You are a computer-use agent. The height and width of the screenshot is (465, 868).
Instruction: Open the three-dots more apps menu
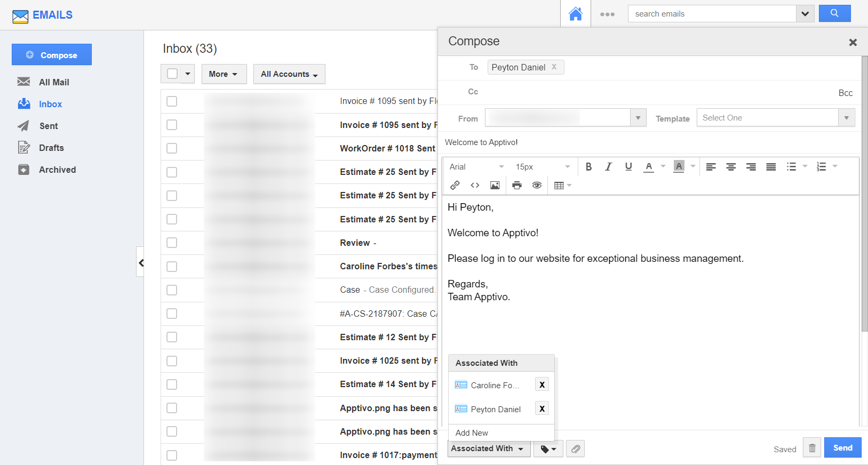point(607,14)
